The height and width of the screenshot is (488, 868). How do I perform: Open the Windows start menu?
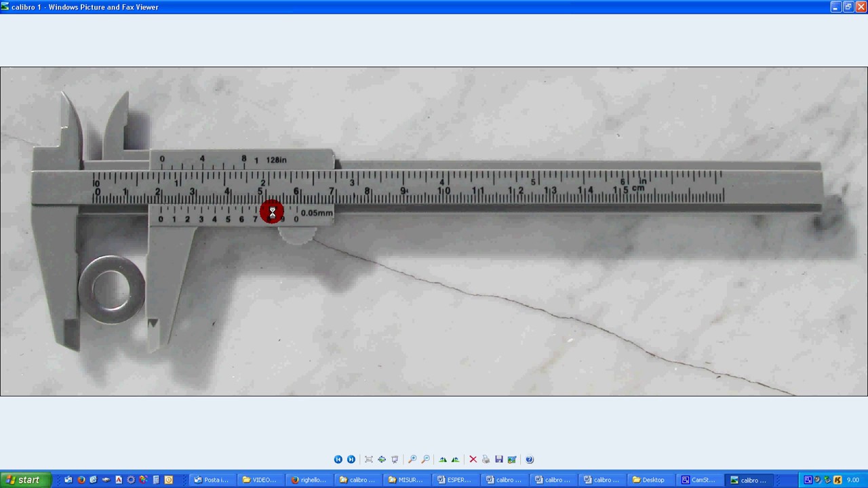coord(26,480)
